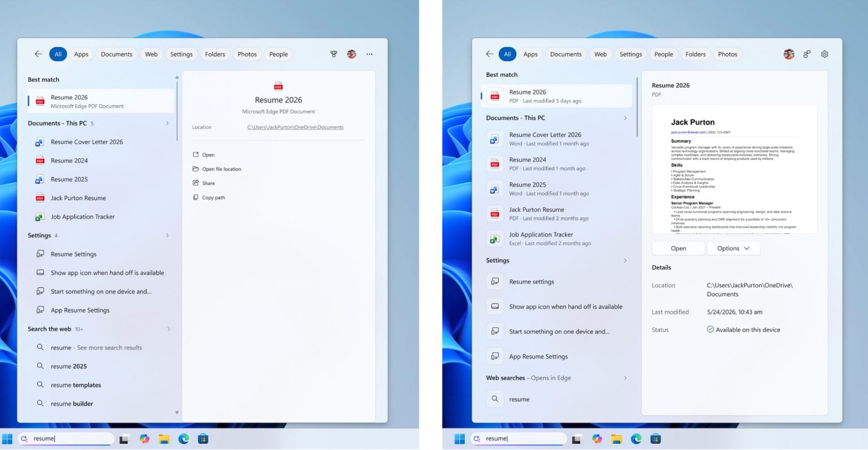Click icon beside App Resume Settings, right window
Screen dimensions: 868x450
(x=495, y=356)
